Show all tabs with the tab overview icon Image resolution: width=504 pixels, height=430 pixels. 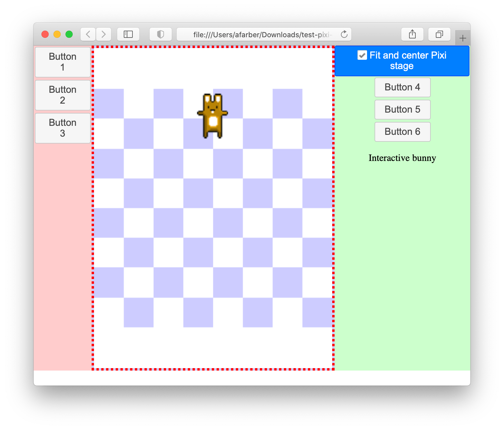[439, 34]
